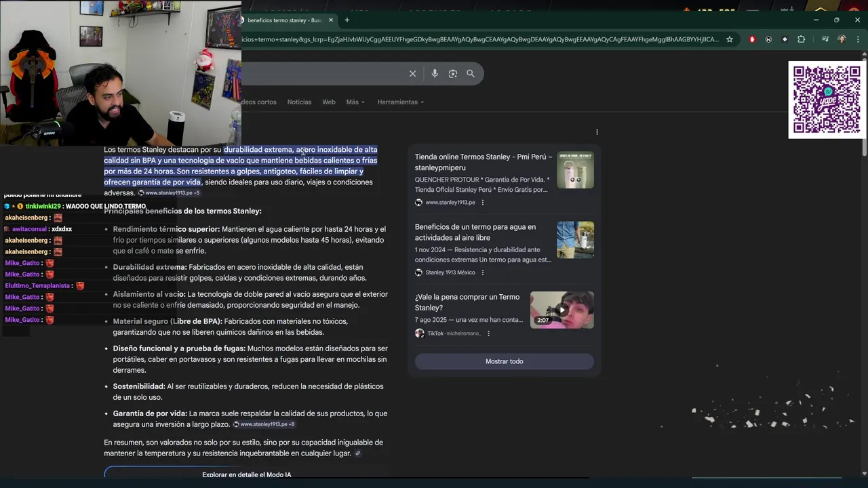
Task: Open the circular W extension icon
Action: pyautogui.click(x=768, y=39)
